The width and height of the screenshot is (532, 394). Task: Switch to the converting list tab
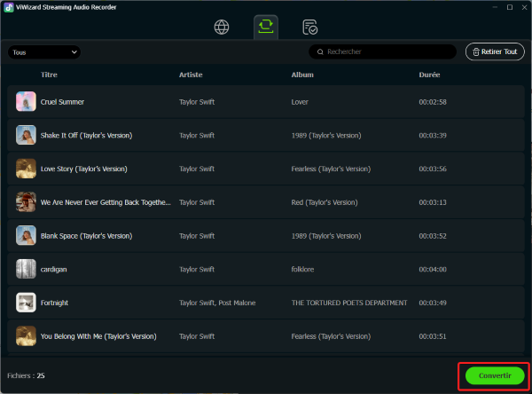[x=266, y=27]
